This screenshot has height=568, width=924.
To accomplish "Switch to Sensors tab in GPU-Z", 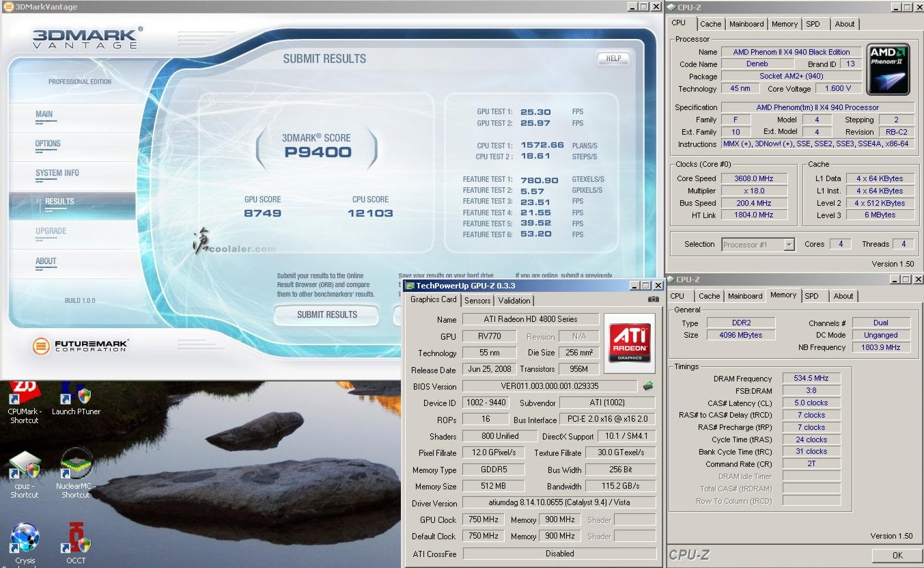I will [477, 301].
